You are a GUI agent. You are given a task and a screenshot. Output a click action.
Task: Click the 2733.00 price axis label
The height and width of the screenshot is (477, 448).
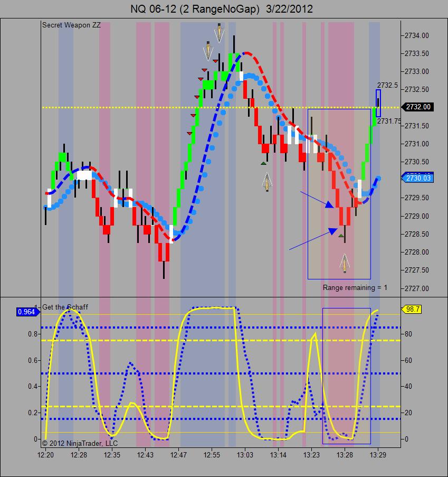pos(417,71)
